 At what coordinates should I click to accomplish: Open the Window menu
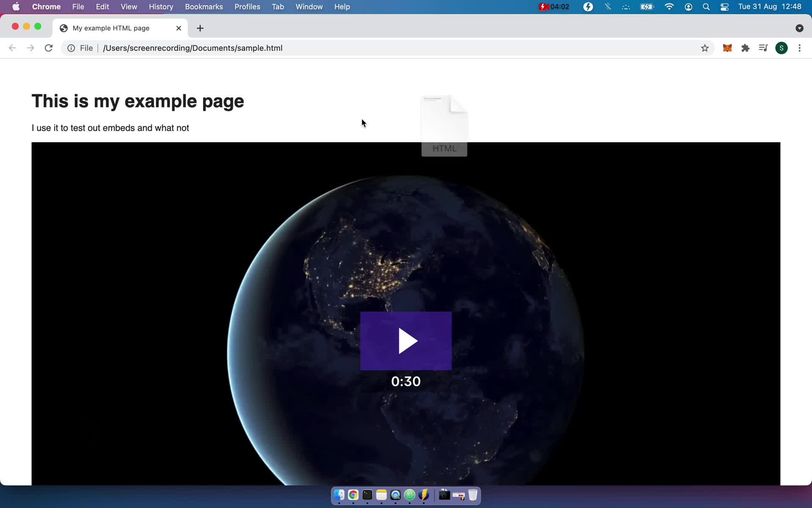point(309,7)
